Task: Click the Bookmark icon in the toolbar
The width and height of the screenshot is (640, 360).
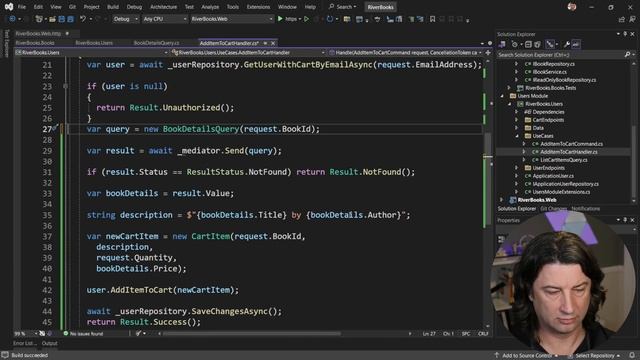Action: (432, 19)
